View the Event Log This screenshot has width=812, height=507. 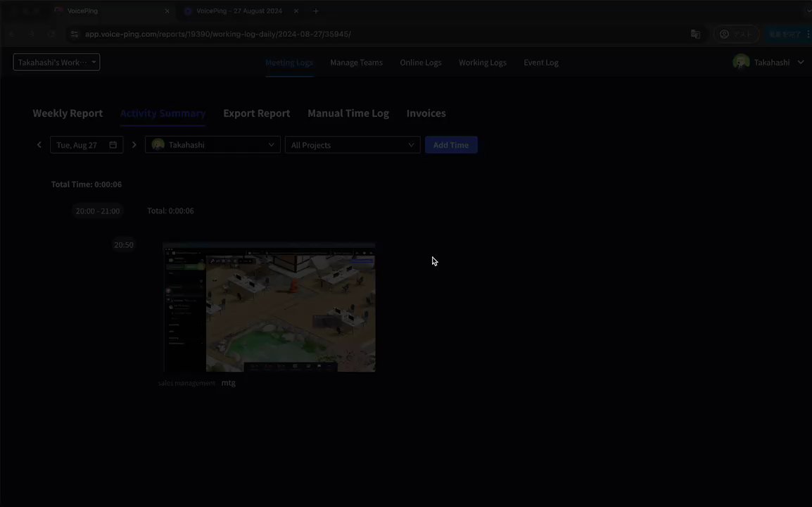tap(540, 63)
